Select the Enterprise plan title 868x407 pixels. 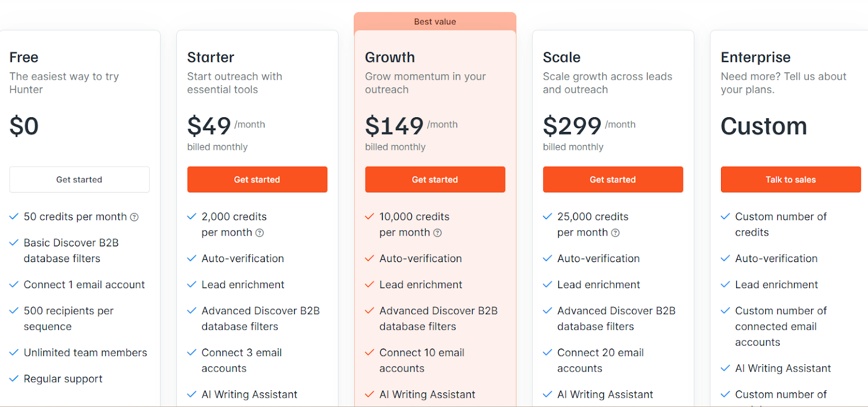pyautogui.click(x=756, y=58)
